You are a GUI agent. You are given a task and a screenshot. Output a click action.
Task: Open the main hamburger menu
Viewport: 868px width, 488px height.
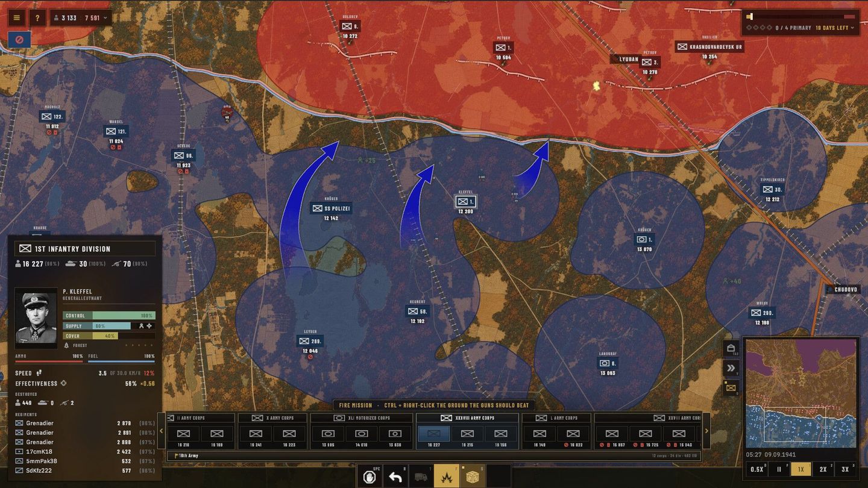click(17, 18)
